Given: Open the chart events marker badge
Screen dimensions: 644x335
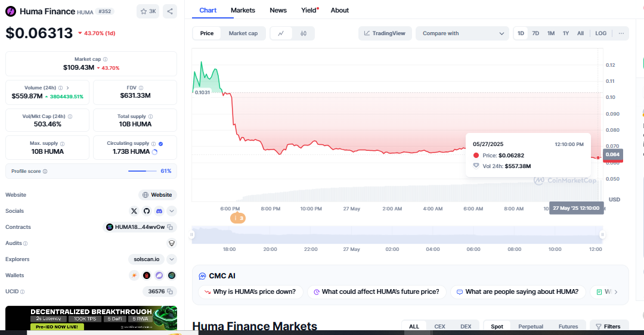Looking at the screenshot, I should (238, 218).
